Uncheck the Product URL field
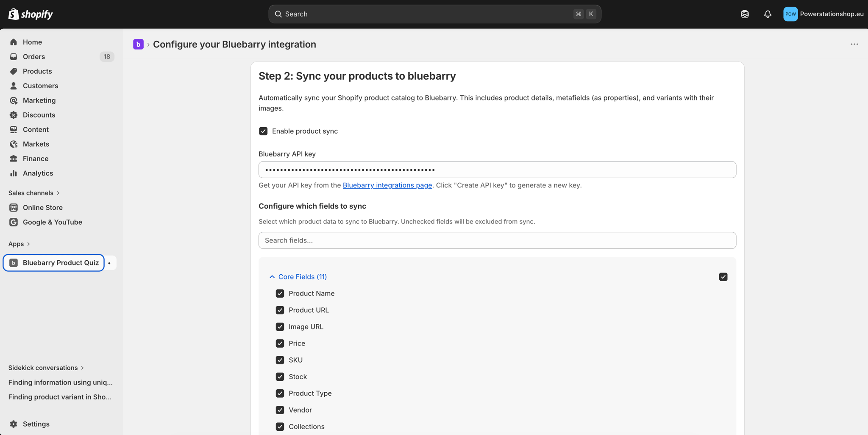Viewport: 868px width, 435px height. pos(280,310)
